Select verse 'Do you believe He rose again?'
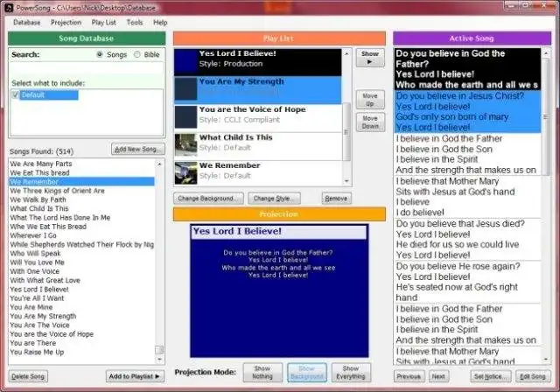The image size is (560, 392). click(x=467, y=282)
